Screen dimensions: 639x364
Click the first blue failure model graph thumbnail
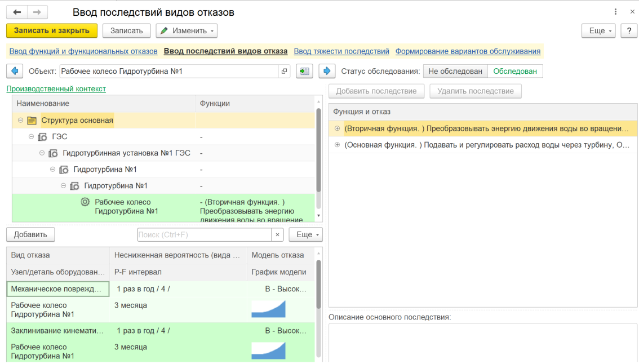[268, 309]
